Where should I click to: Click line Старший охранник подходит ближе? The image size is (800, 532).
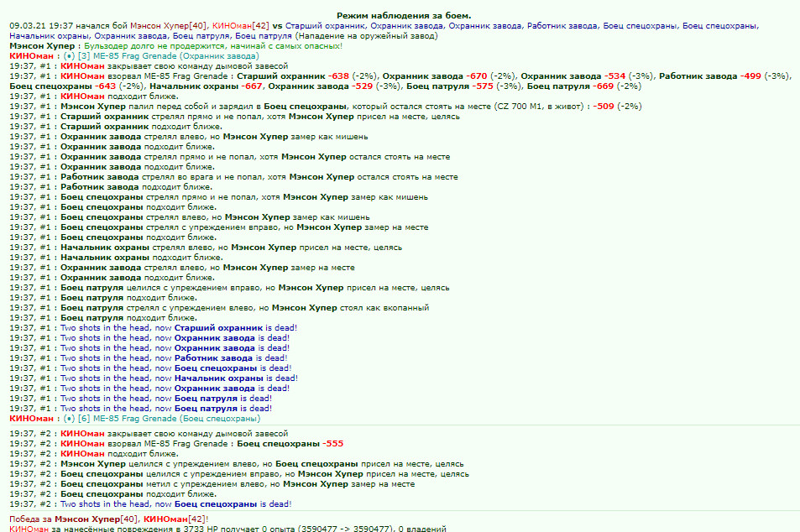point(116,127)
